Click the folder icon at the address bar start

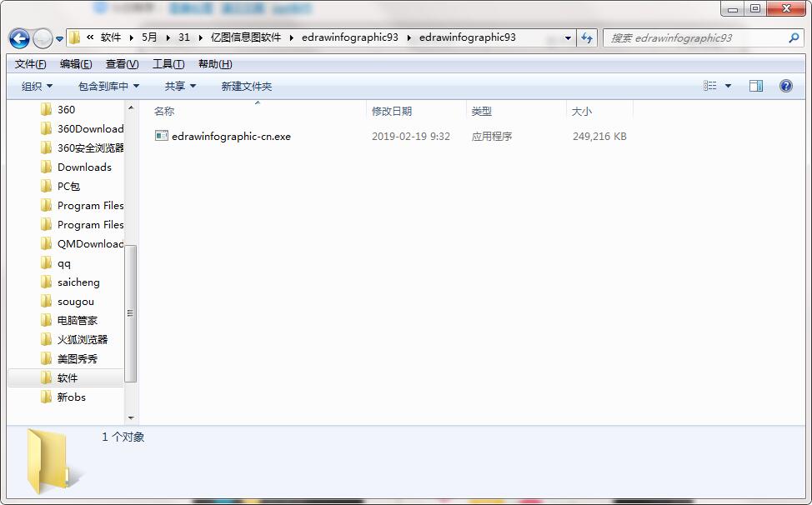pyautogui.click(x=74, y=37)
